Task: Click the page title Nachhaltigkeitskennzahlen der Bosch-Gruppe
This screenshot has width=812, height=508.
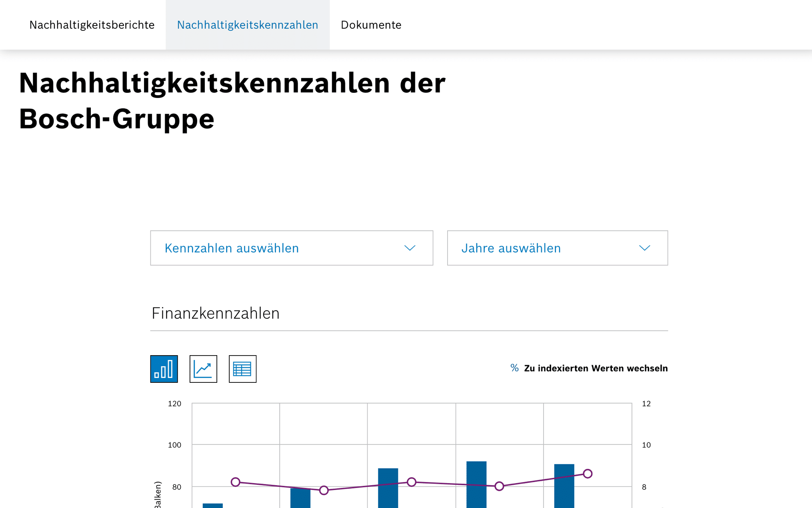Action: (232, 101)
